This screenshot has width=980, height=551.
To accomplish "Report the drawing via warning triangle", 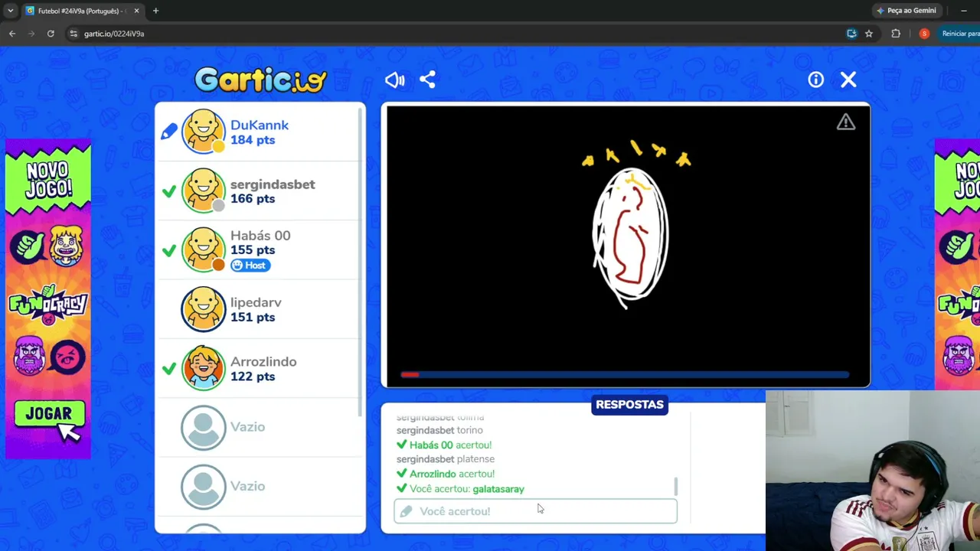I will pyautogui.click(x=845, y=122).
